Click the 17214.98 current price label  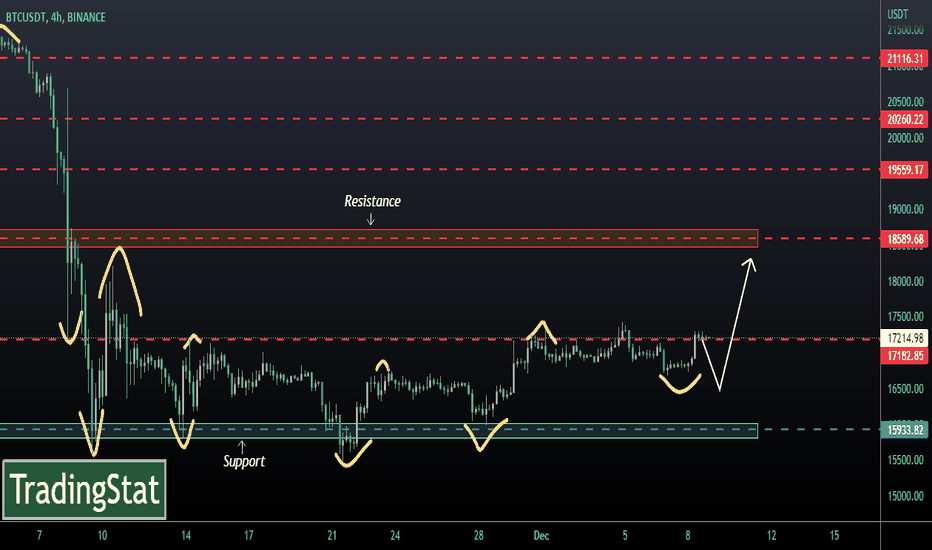coord(904,338)
